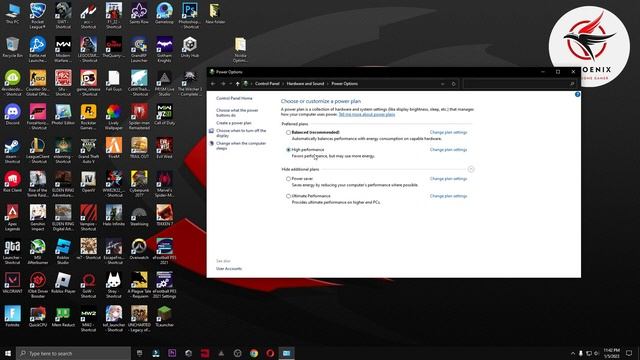Select the Ultimate Performance plan
The height and width of the screenshot is (360, 640).
289,196
